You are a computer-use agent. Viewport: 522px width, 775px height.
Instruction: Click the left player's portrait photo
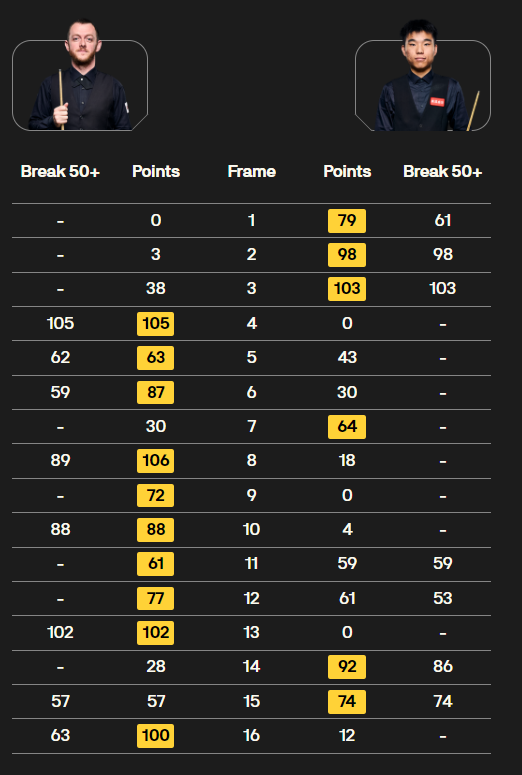coord(80,75)
